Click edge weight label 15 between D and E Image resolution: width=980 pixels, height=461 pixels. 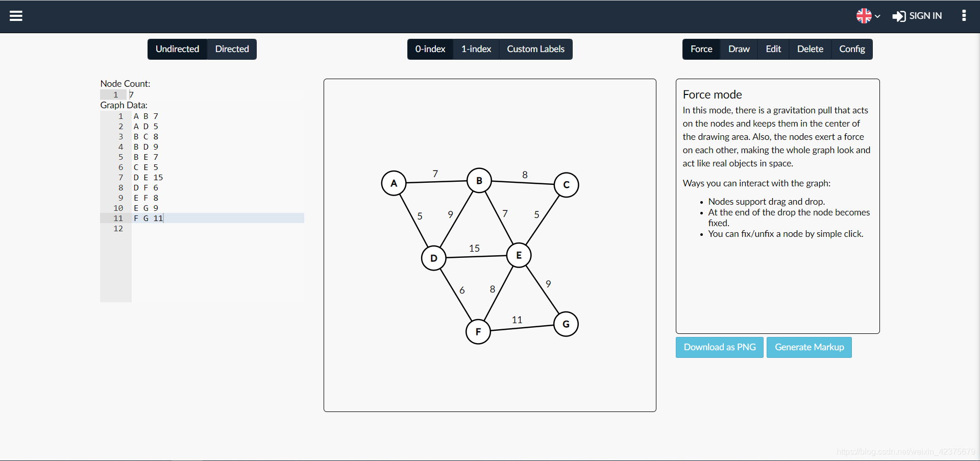pyautogui.click(x=474, y=248)
